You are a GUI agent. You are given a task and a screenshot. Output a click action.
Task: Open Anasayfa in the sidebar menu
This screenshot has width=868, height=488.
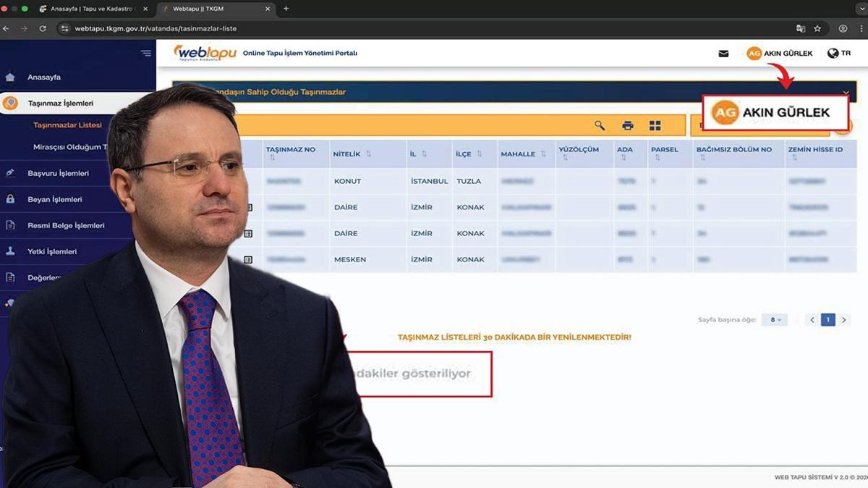43,77
